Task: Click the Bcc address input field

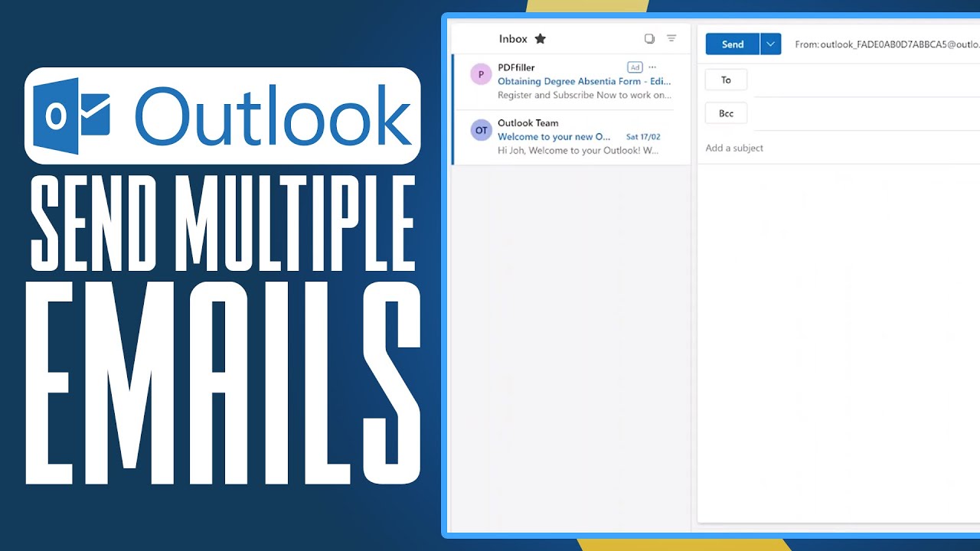Action: (x=867, y=114)
